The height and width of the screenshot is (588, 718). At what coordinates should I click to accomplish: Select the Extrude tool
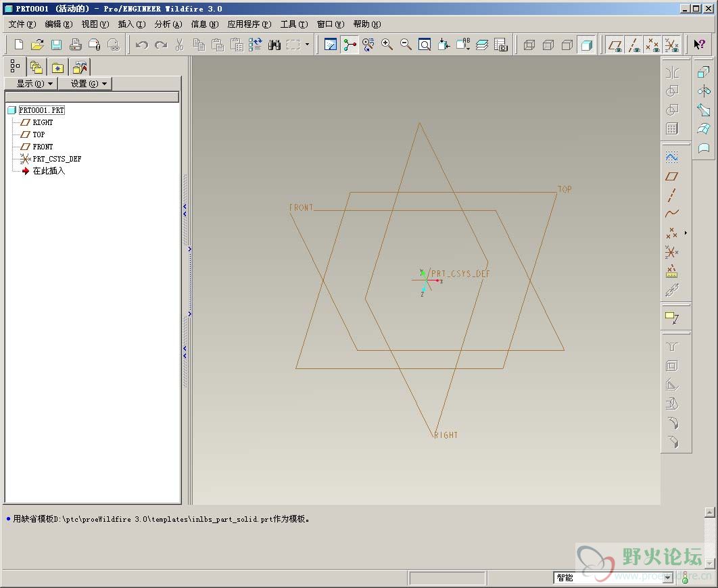tap(703, 72)
